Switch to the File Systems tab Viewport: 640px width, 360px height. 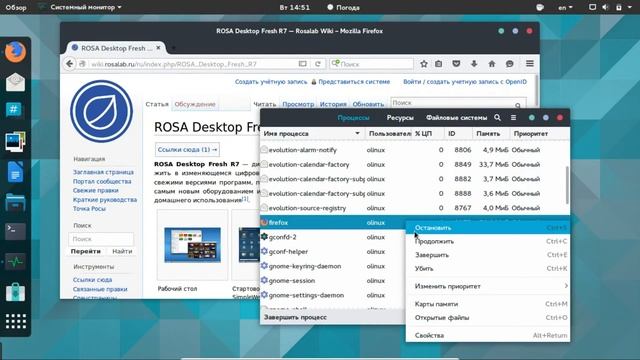(x=456, y=118)
